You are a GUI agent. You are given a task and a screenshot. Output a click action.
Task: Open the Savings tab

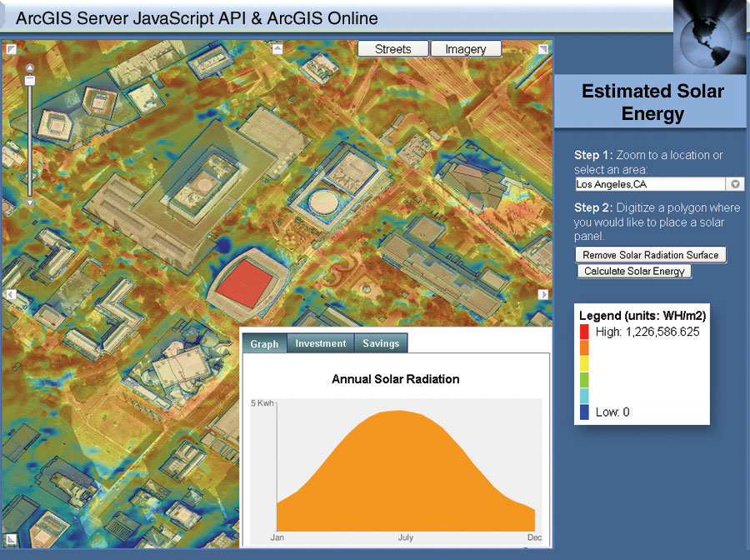click(x=381, y=343)
